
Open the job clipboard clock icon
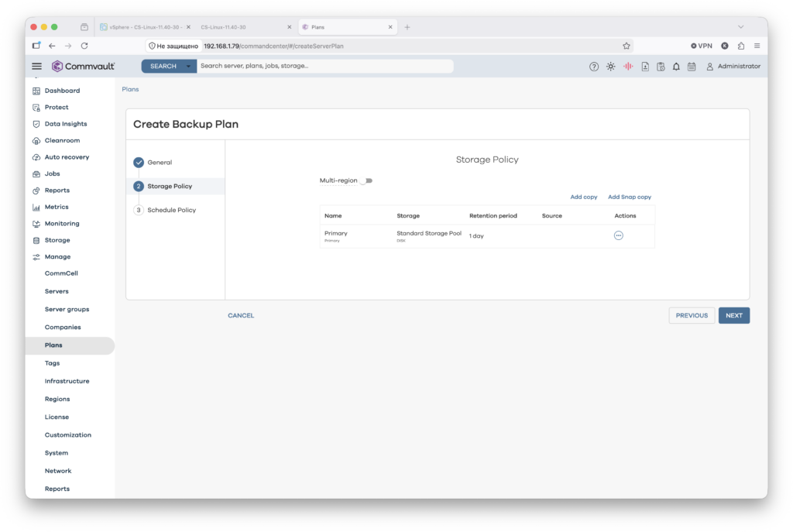click(661, 67)
